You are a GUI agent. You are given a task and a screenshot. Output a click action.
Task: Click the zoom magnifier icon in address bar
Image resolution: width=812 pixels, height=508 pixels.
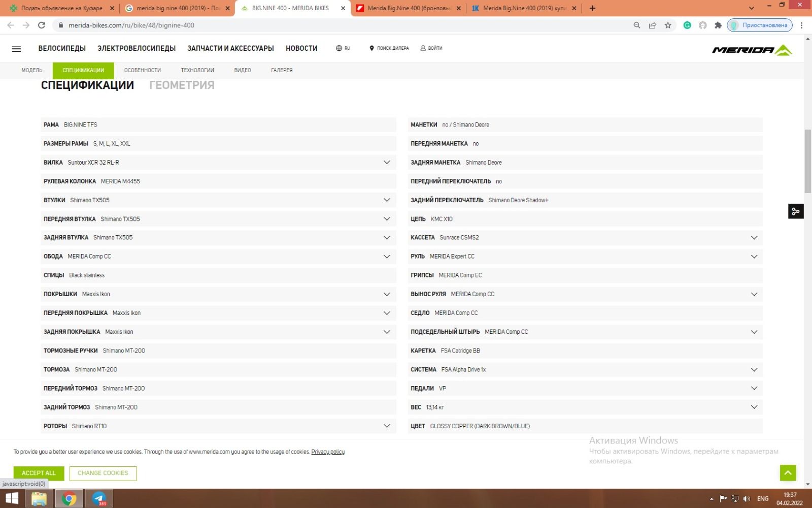point(637,25)
